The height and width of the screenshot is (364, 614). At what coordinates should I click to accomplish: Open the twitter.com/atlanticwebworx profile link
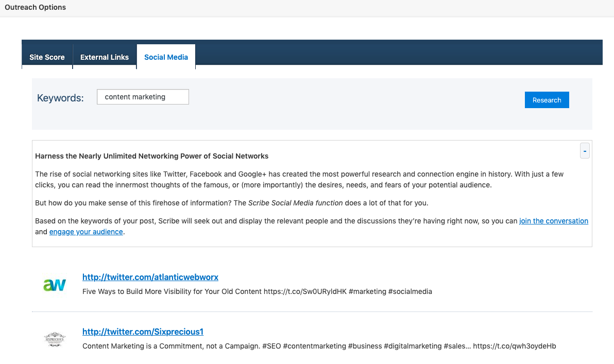(x=150, y=277)
